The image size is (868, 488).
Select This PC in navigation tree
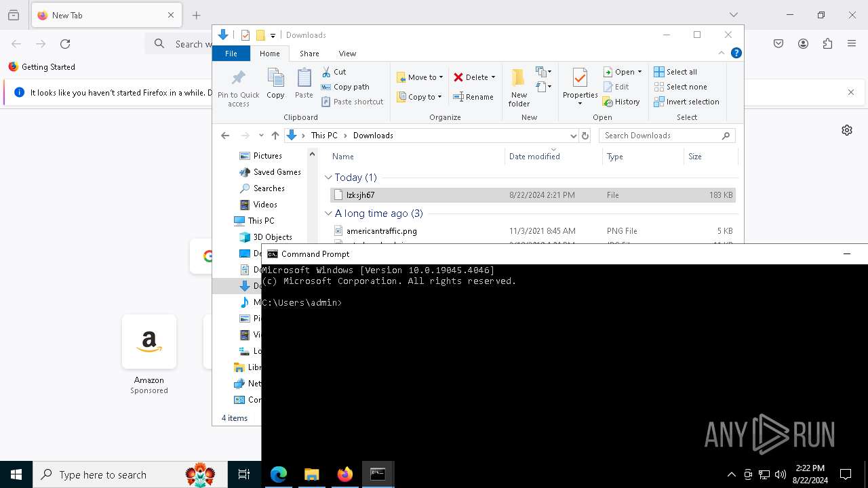point(254,221)
